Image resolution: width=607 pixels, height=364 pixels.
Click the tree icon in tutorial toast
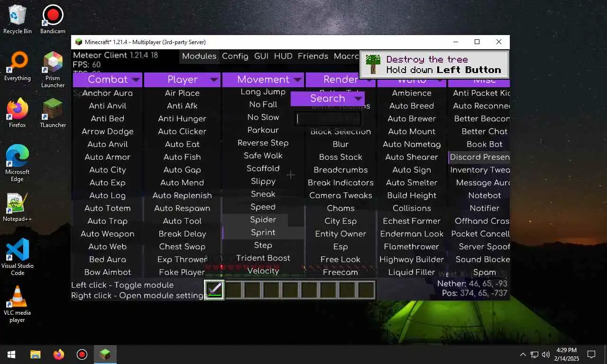point(374,64)
